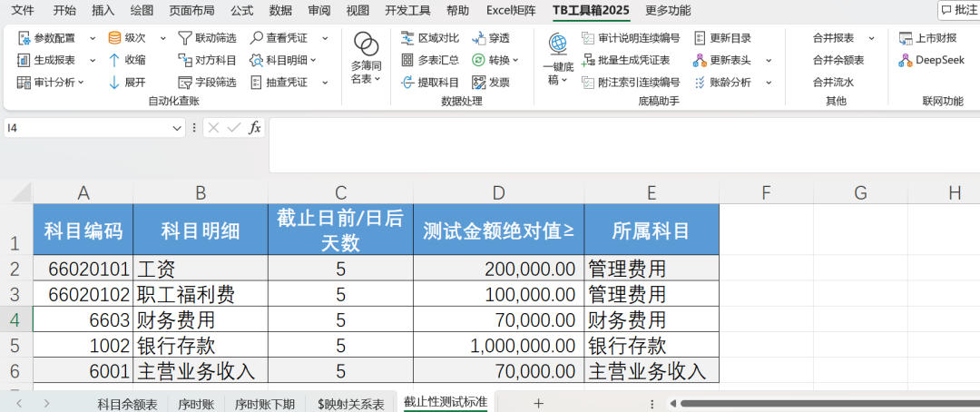This screenshot has width=980, height=412.
Task: Expand the 级次 dropdown arrow
Action: coord(163,38)
